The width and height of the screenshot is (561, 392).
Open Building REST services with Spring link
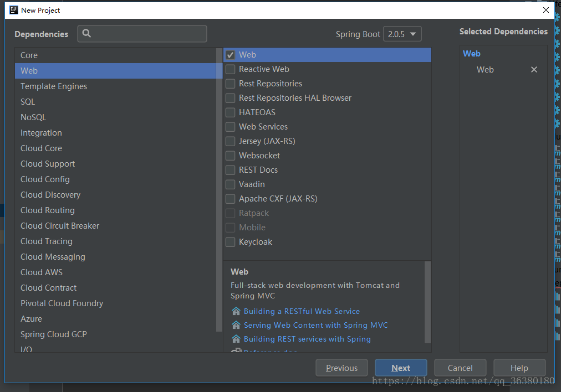[307, 339]
